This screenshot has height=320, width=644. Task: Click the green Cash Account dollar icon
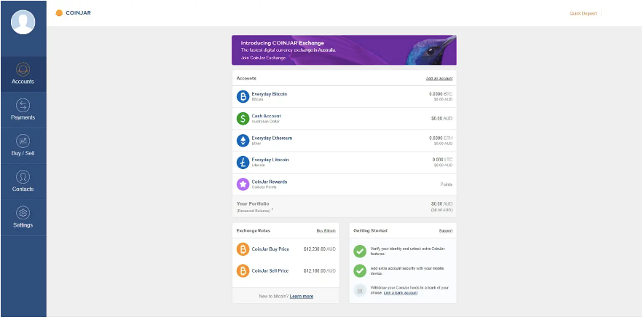pos(243,118)
